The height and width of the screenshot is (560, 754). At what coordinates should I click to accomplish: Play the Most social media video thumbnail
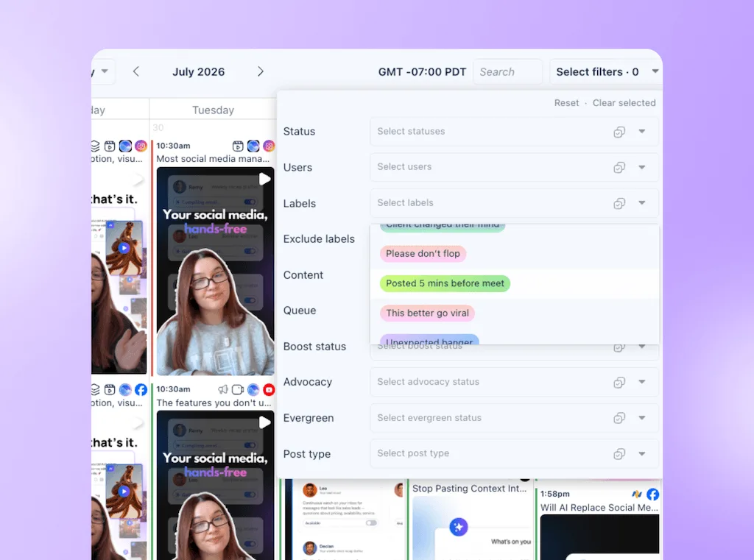[x=264, y=179]
